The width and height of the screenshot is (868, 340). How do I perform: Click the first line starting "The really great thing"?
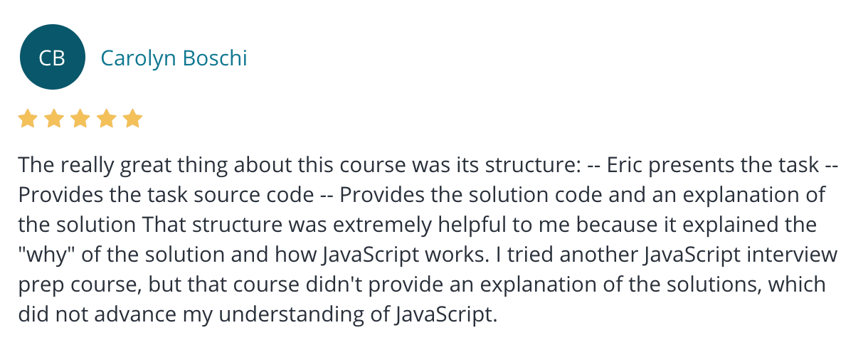tap(429, 165)
